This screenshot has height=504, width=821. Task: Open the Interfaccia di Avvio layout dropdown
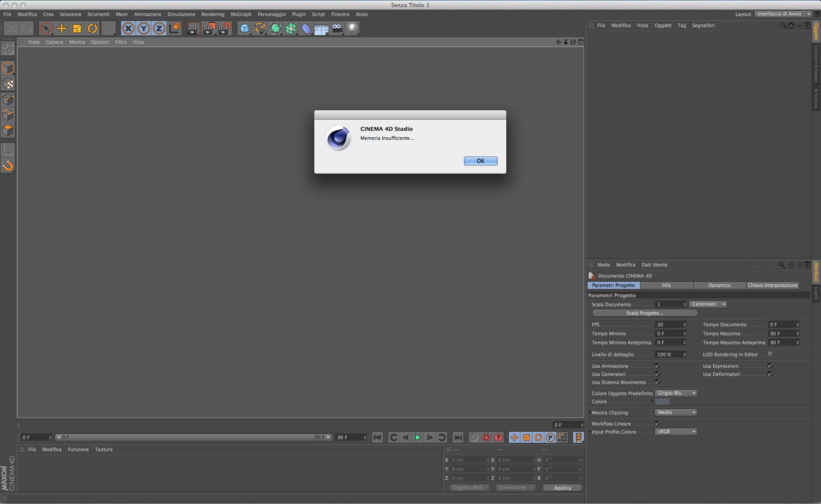point(783,14)
